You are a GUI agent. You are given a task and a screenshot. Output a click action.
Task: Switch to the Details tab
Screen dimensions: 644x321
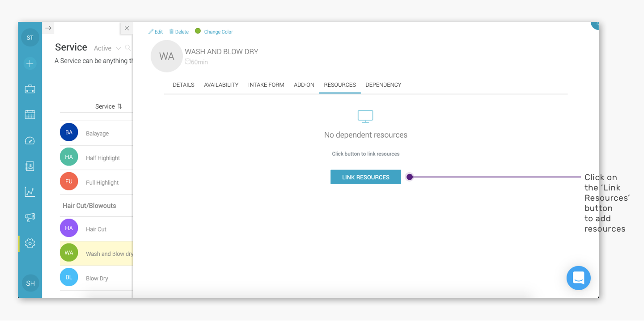183,85
